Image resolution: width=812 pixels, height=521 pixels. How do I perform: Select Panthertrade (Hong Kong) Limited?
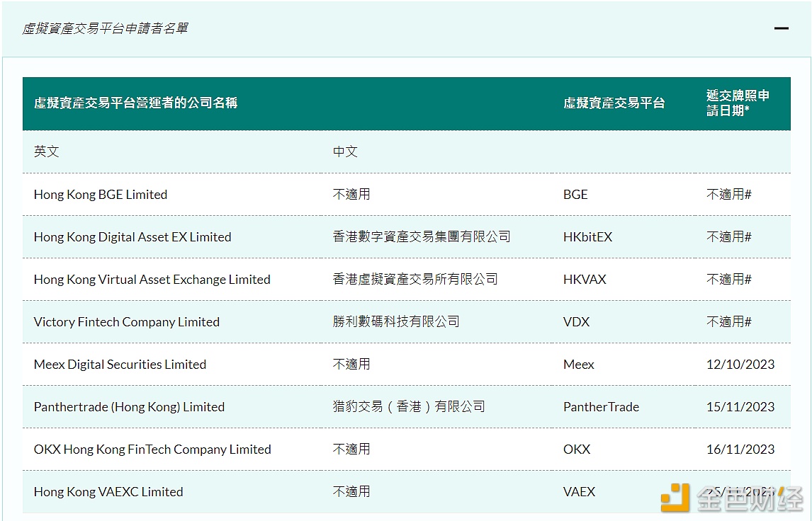click(x=129, y=406)
